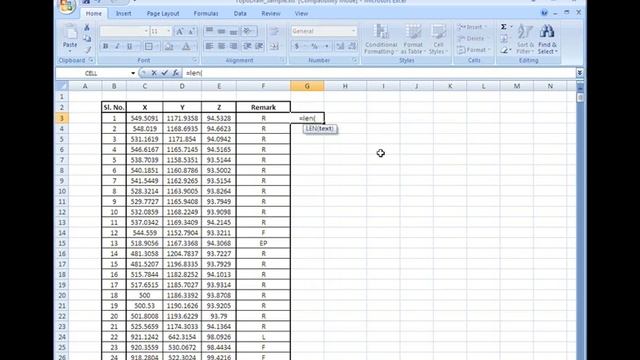The width and height of the screenshot is (640, 360).
Task: Toggle Center text alignment
Action: (221, 47)
